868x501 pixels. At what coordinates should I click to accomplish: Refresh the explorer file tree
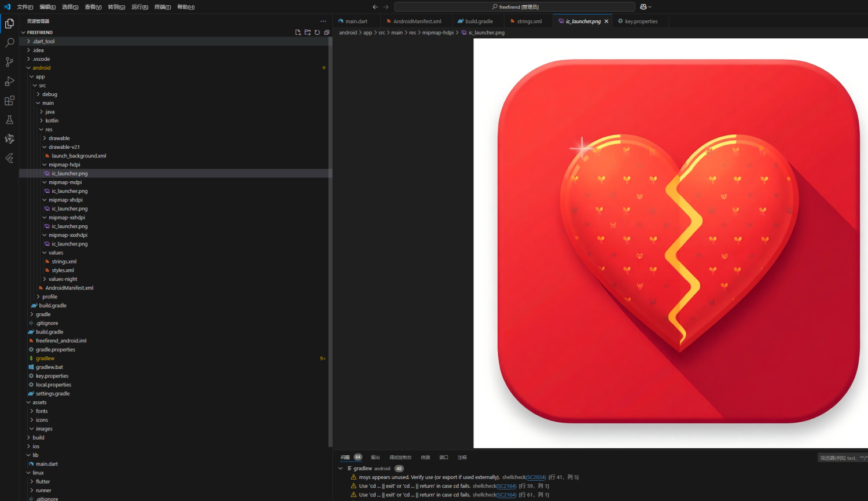pos(317,32)
